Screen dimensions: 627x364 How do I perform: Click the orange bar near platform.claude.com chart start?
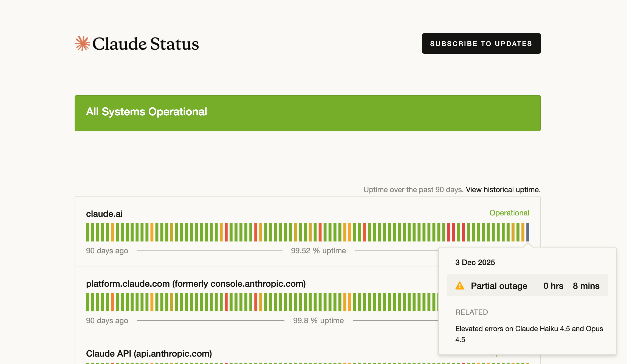pyautogui.click(x=112, y=303)
